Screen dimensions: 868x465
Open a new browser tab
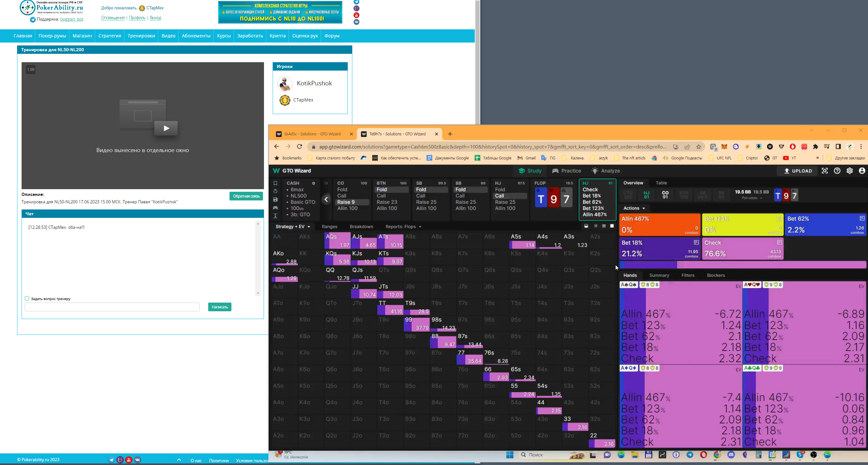click(x=450, y=134)
